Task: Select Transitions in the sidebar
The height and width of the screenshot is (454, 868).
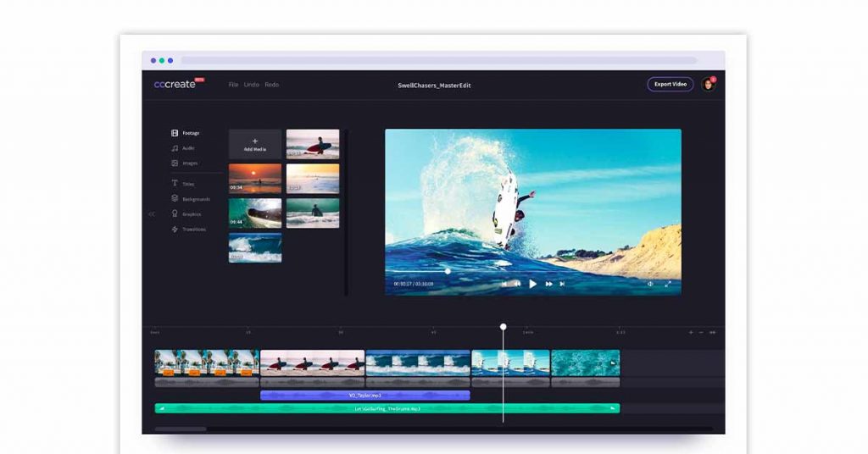Action: 175,230
